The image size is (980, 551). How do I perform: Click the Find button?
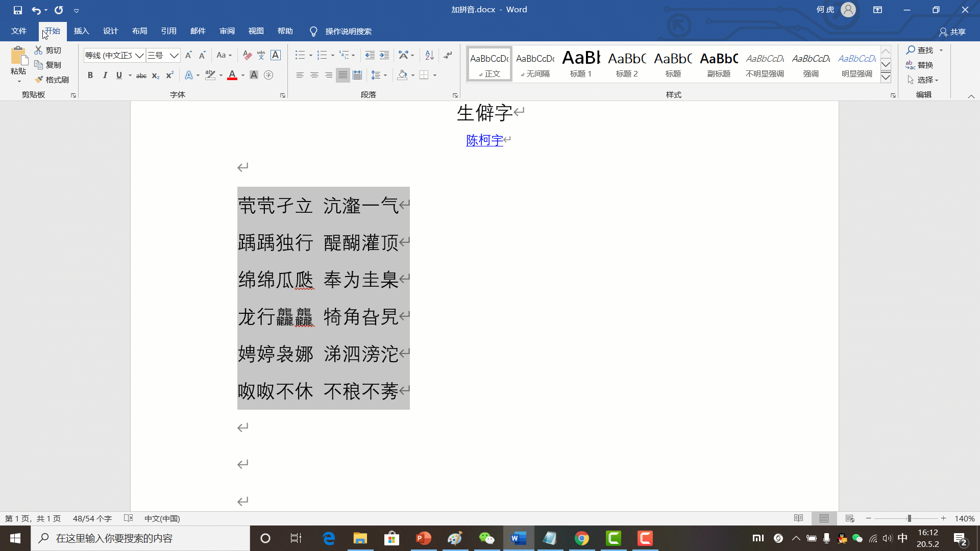tap(920, 50)
